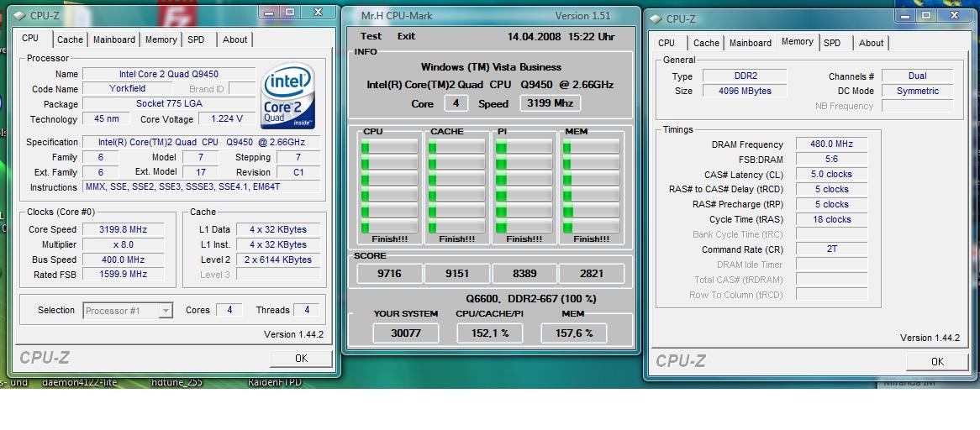The image size is (980, 430).
Task: Open Cache tab in right CPU-Z window
Action: pyautogui.click(x=706, y=43)
